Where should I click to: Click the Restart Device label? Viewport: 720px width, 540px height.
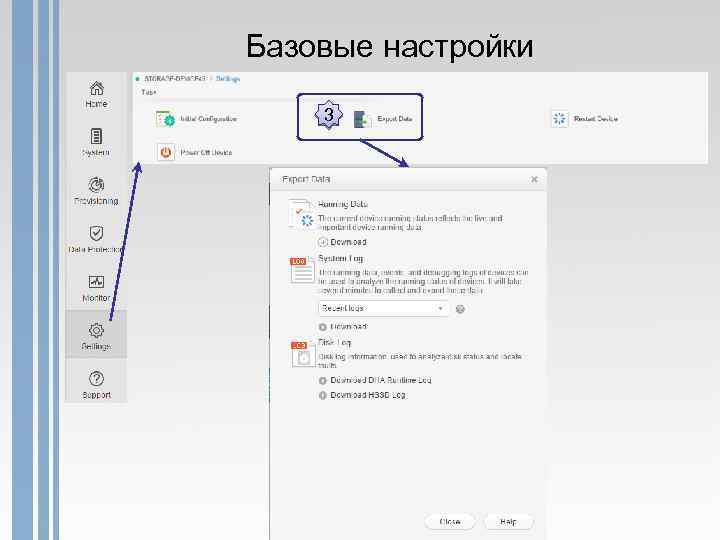pos(596,119)
